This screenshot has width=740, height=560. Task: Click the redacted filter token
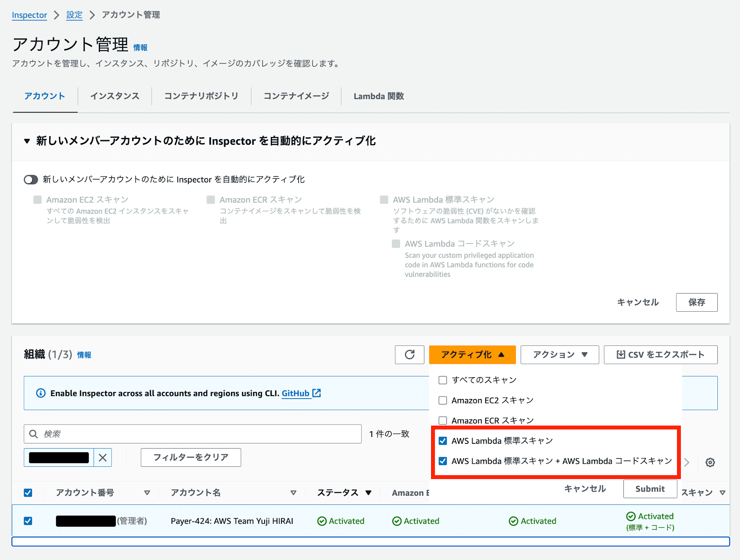click(59, 457)
